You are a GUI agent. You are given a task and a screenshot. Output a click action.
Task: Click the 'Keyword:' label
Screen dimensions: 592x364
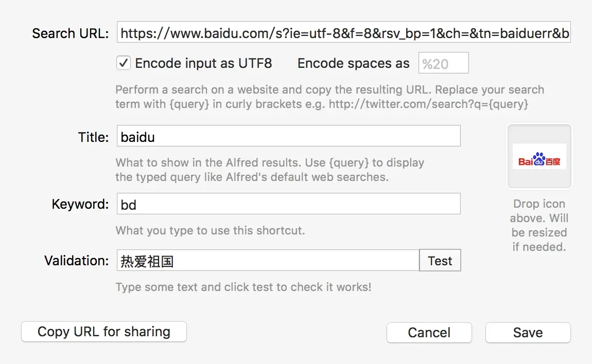80,204
